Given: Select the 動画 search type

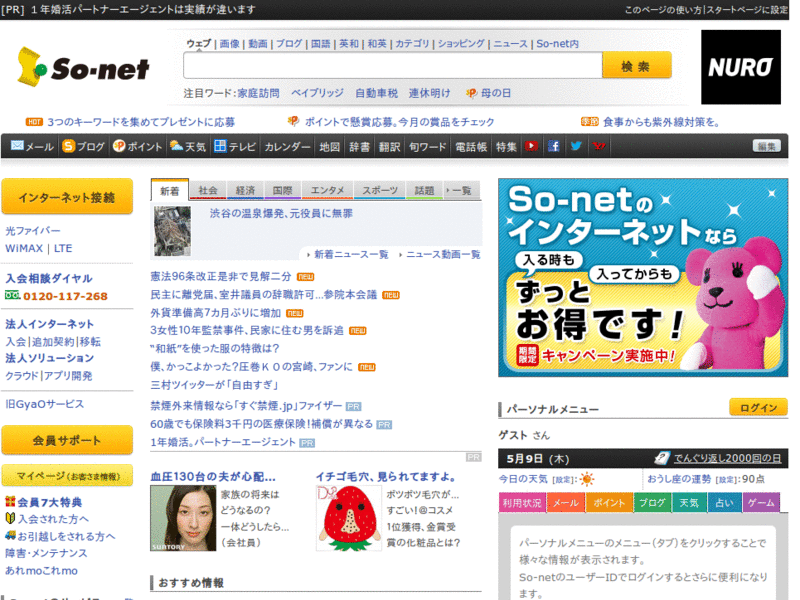Looking at the screenshot, I should 258,44.
